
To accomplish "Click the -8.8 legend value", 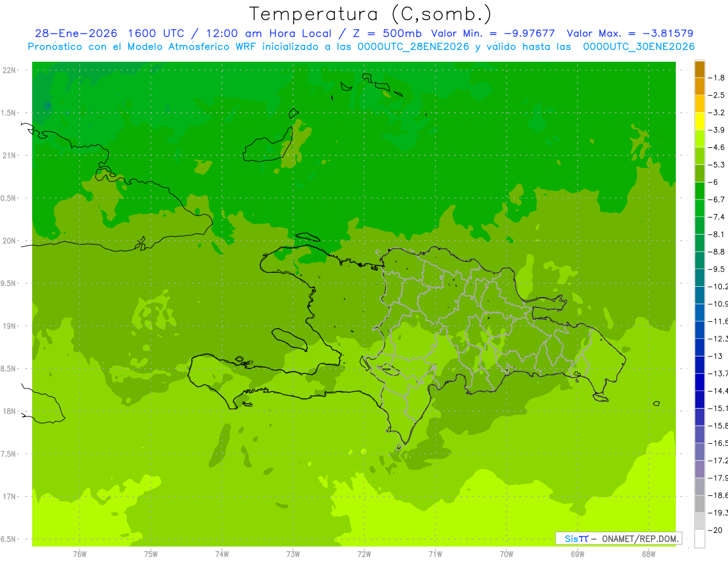I will tap(717, 252).
